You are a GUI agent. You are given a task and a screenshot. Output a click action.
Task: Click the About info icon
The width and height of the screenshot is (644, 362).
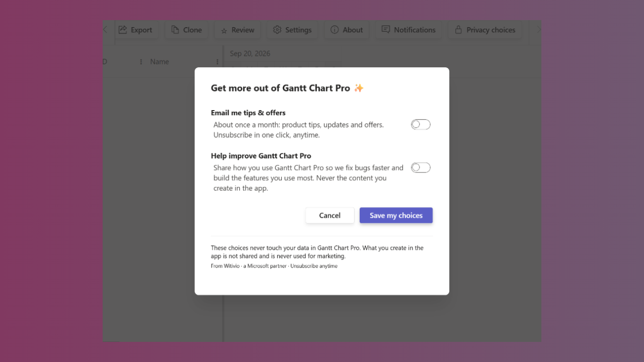point(335,30)
